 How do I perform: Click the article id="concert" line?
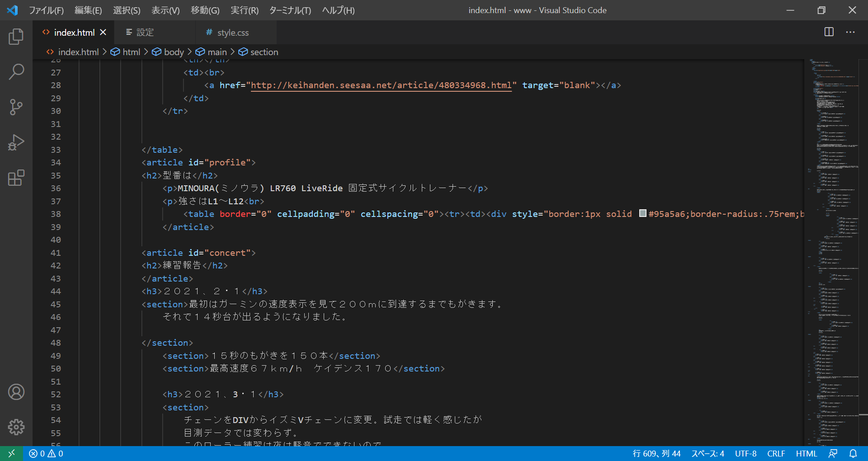point(198,253)
